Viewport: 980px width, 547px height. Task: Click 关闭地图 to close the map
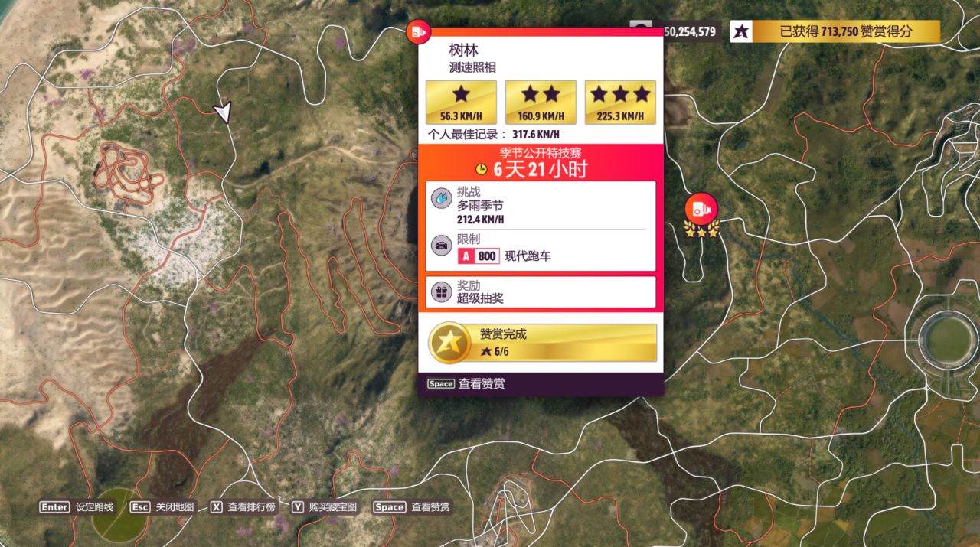[x=175, y=506]
